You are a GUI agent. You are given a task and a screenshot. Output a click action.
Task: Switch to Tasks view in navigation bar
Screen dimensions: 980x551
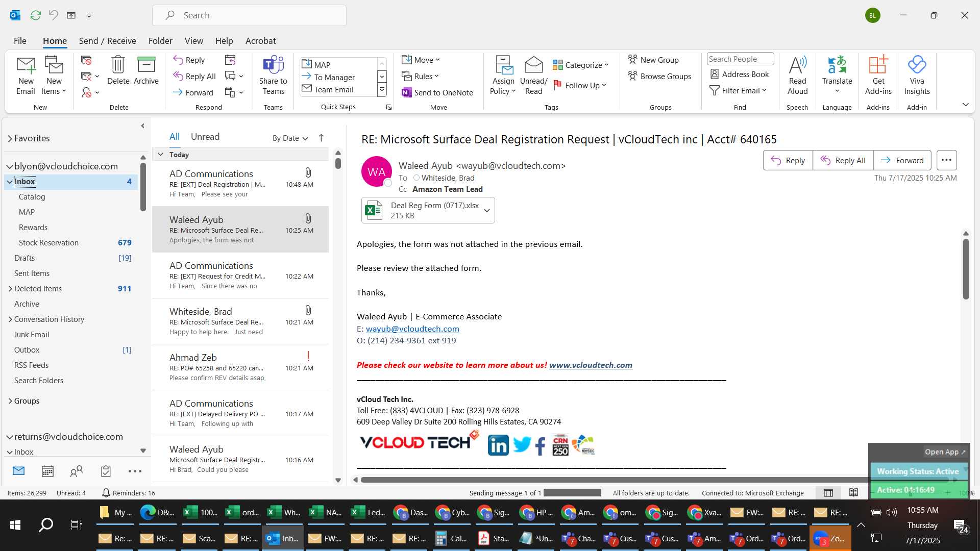[x=106, y=471]
